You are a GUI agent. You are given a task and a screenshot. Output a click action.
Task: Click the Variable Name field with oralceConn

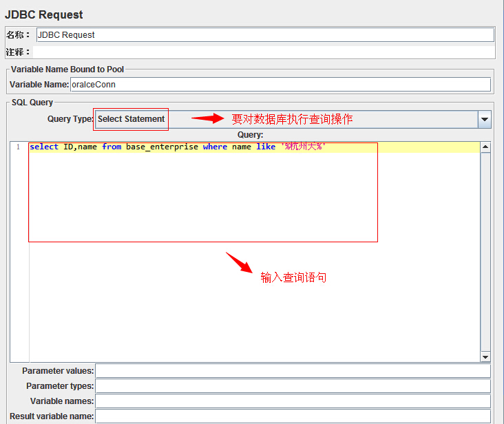[280, 85]
